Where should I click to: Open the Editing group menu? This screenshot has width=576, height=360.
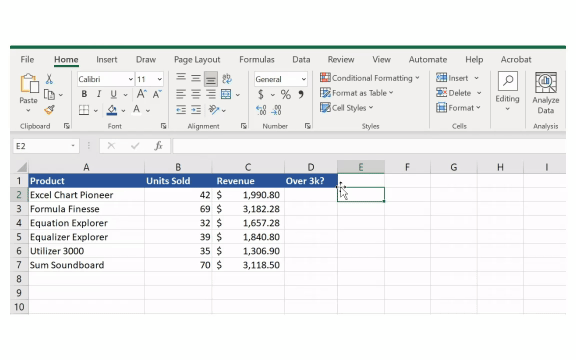(507, 92)
